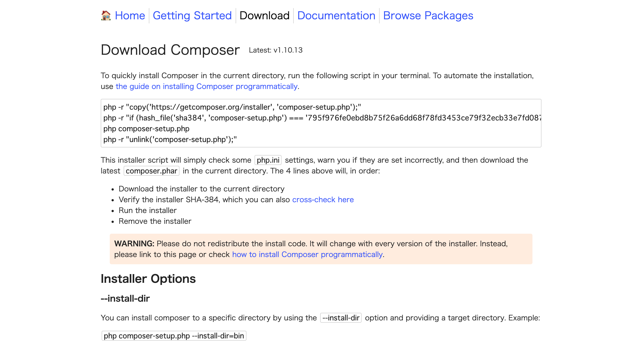Click the unlink composer-setup.php command line

170,139
